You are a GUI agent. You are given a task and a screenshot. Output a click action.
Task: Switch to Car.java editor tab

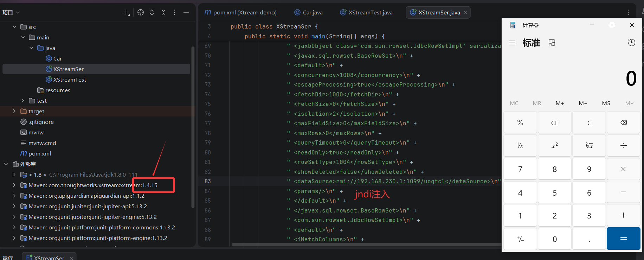(308, 13)
